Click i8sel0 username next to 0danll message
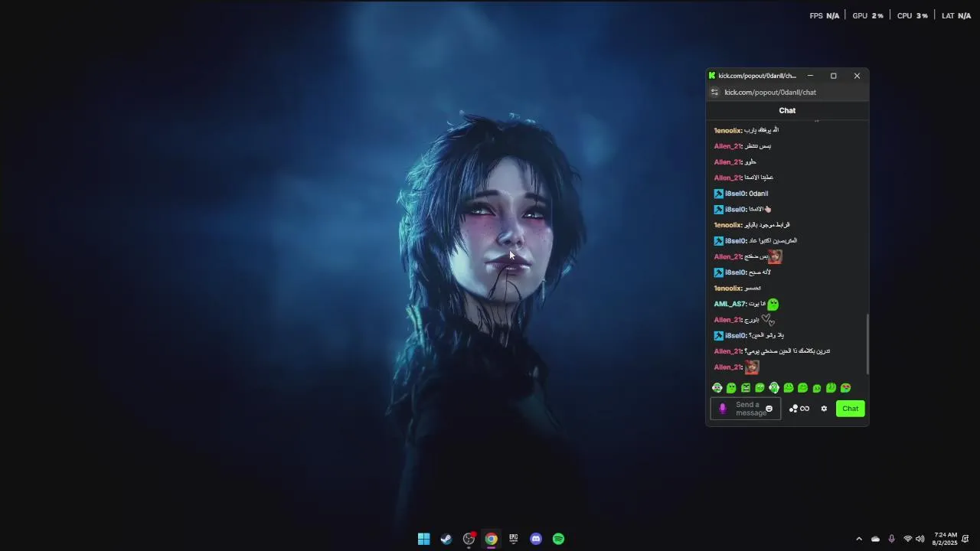This screenshot has width=980, height=551. pyautogui.click(x=735, y=194)
